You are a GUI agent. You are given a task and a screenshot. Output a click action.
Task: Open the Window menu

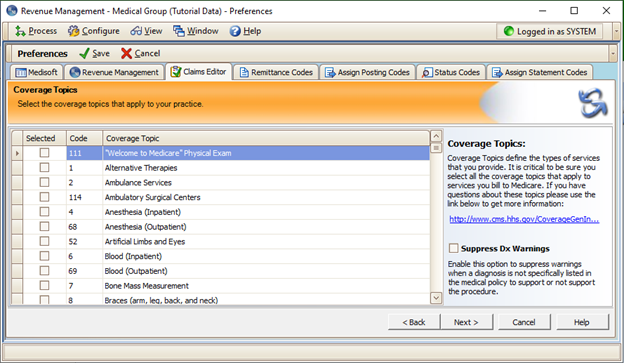click(196, 31)
